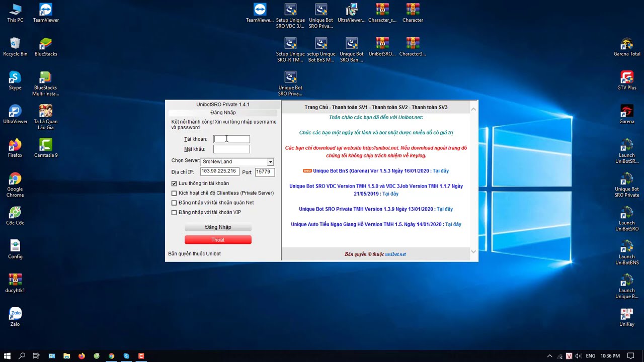Open BlueStacks Multi-Instance Manager shortcut
This screenshot has height=362, width=644.
coord(45,83)
